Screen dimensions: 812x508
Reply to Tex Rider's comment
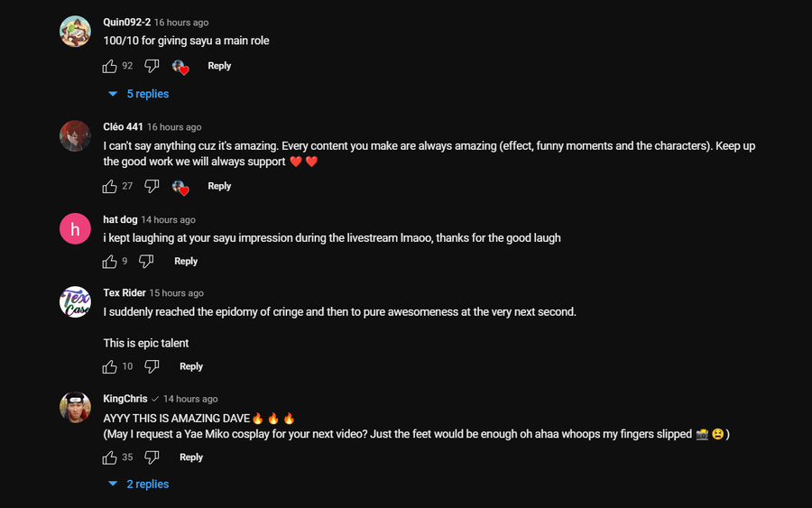(x=191, y=366)
